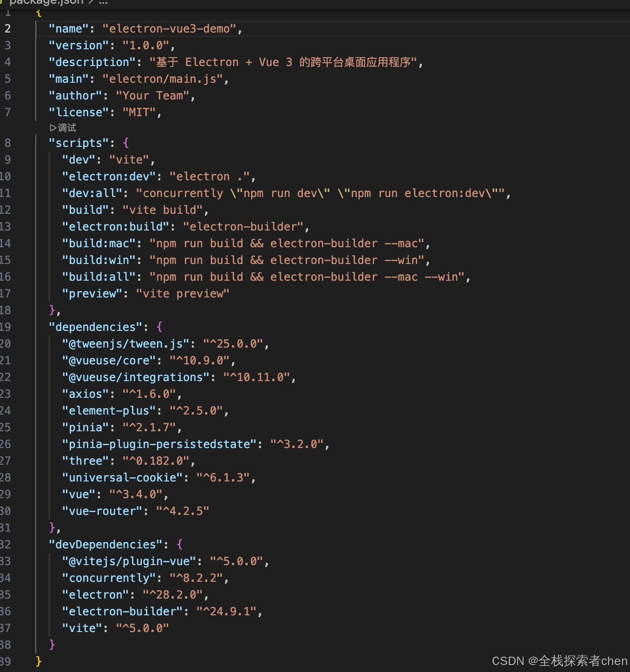Select the "electron-builder" value of electron:build

coord(243,227)
